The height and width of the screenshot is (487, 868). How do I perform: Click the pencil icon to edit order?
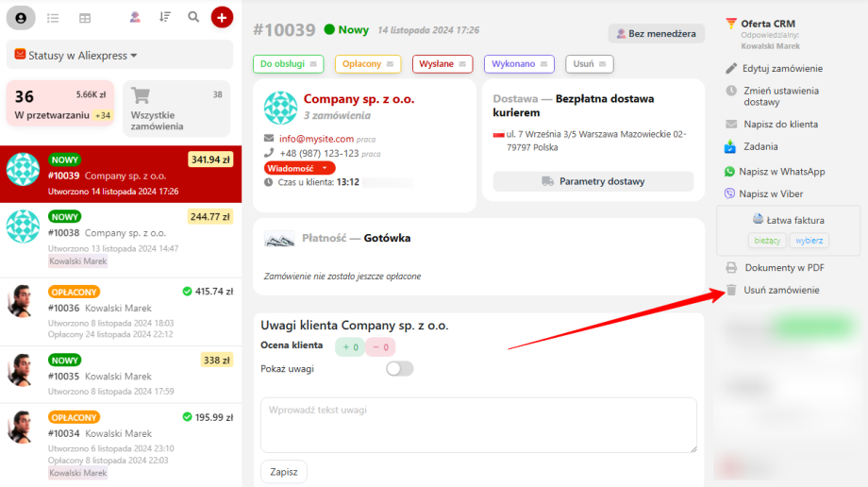pyautogui.click(x=731, y=68)
